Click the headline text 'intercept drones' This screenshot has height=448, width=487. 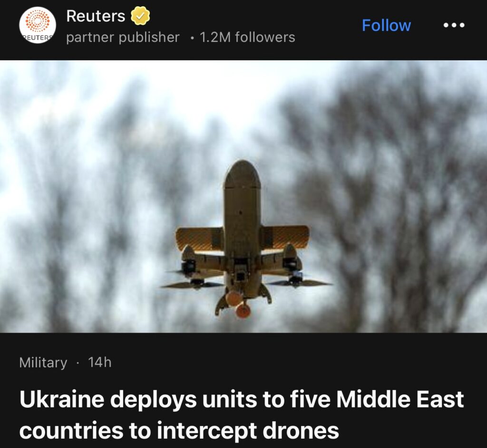248,430
